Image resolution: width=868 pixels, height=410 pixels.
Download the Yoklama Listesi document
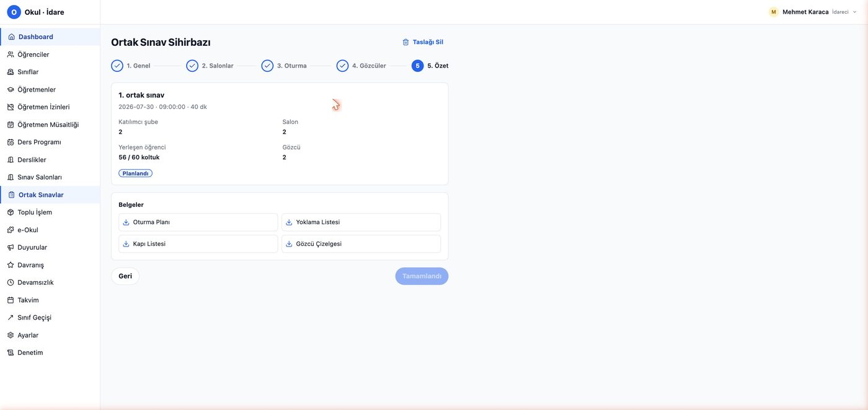pyautogui.click(x=361, y=222)
